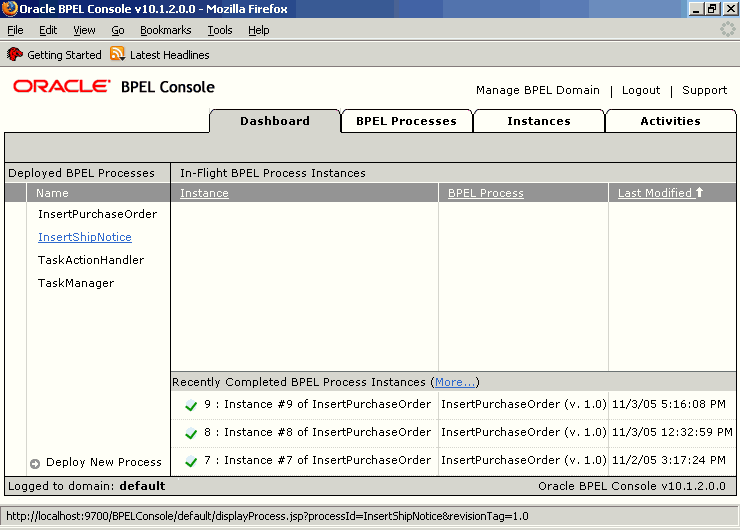Switch to the Dashboard tab
Viewport: 740px width, 530px height.
pos(275,121)
